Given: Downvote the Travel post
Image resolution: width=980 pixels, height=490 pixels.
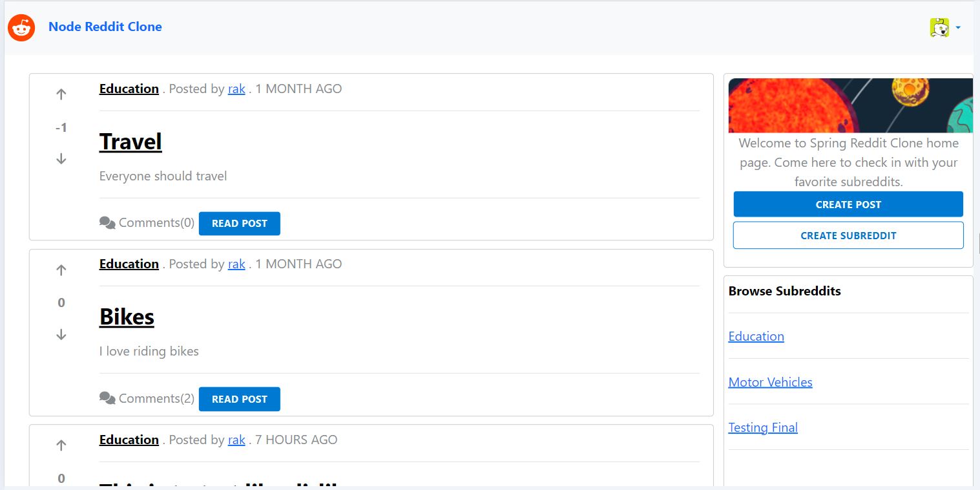Looking at the screenshot, I should click(x=61, y=158).
